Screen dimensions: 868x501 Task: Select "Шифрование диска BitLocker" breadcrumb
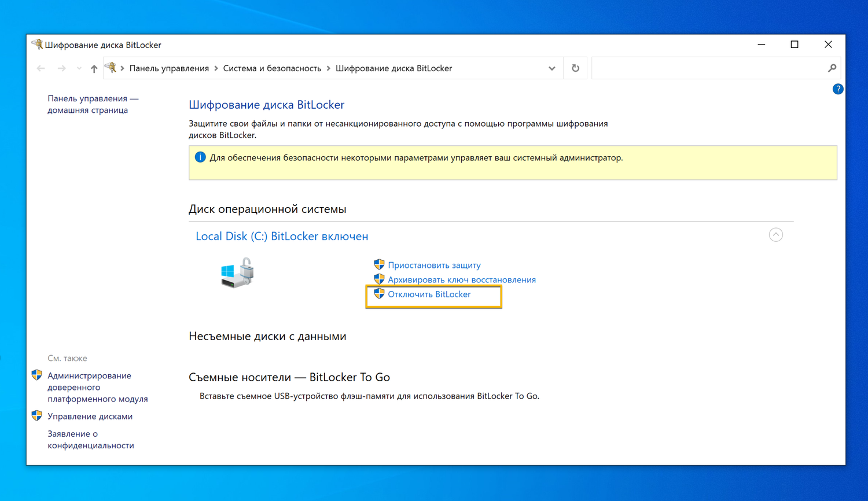pyautogui.click(x=393, y=68)
